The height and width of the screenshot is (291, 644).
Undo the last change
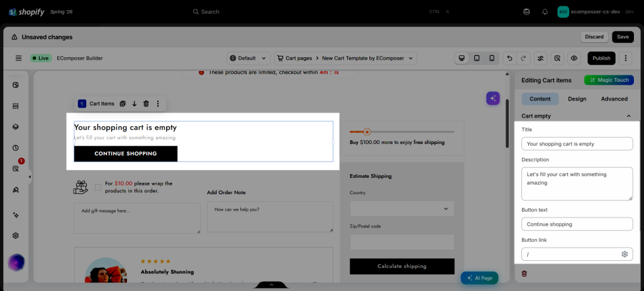click(509, 58)
